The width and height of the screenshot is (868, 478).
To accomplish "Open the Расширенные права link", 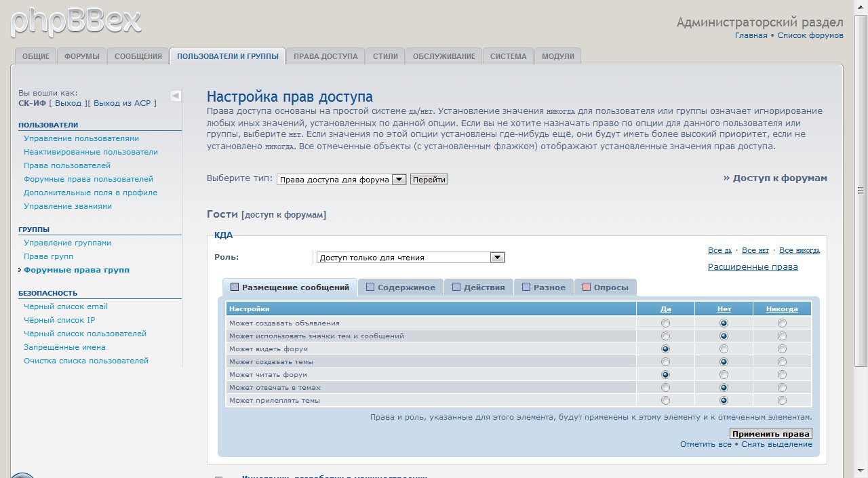I will 753,267.
